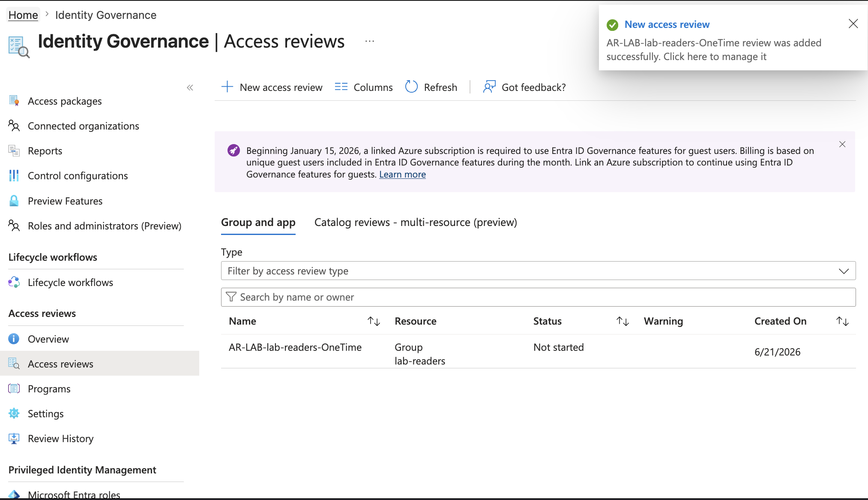The height and width of the screenshot is (500, 868).
Task: Click the purple rocket banner icon
Action: [x=233, y=151]
